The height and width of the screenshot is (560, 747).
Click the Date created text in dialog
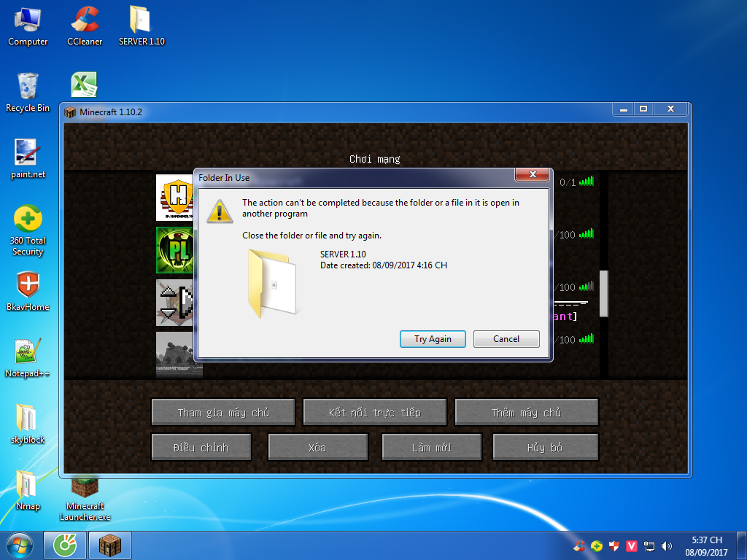coord(384,265)
